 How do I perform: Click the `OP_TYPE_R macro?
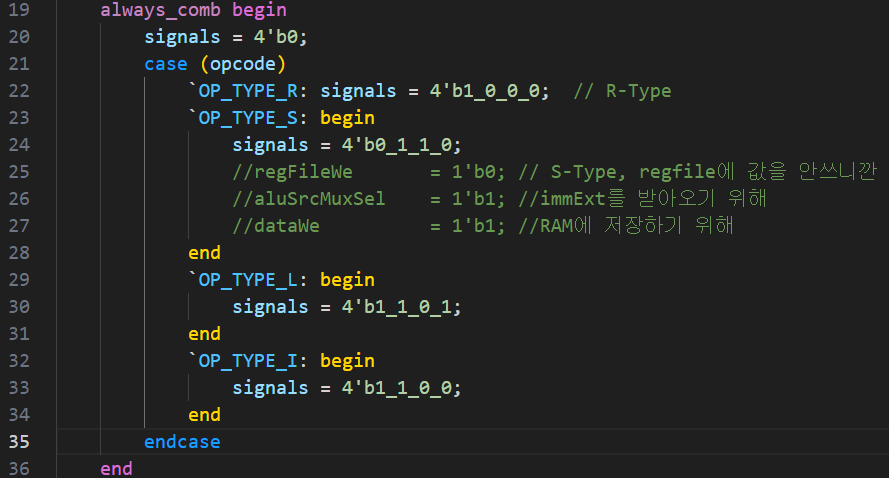pyautogui.click(x=243, y=91)
